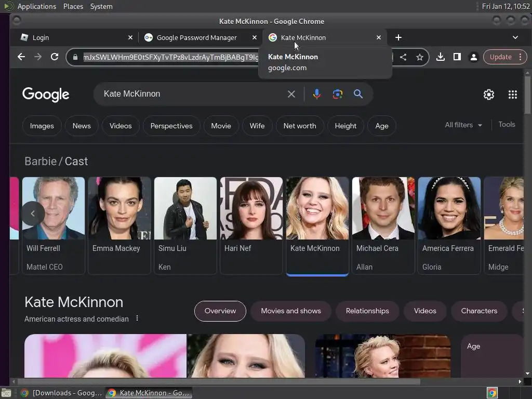532x399 pixels.
Task: Filter results by Perspectives
Action: 171,126
